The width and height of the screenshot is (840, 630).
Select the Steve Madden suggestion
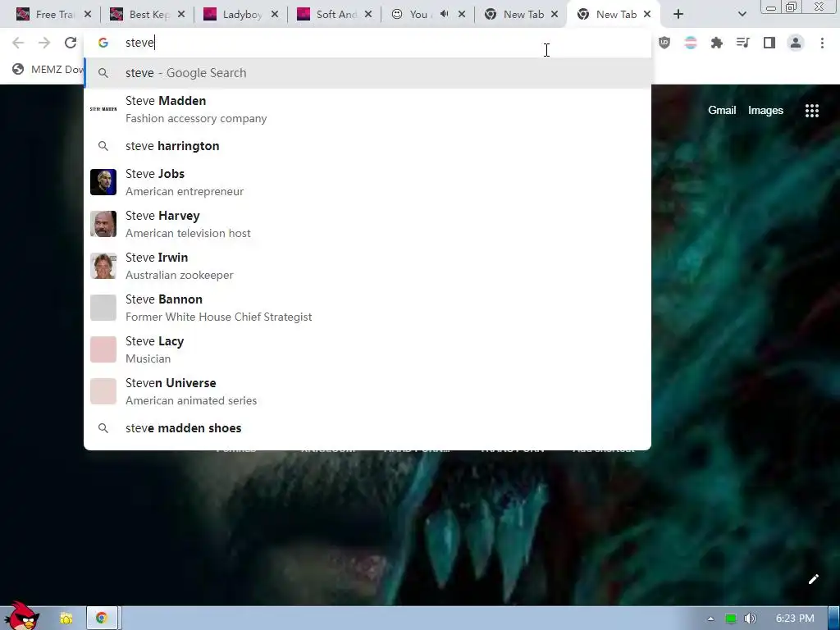[x=367, y=109]
